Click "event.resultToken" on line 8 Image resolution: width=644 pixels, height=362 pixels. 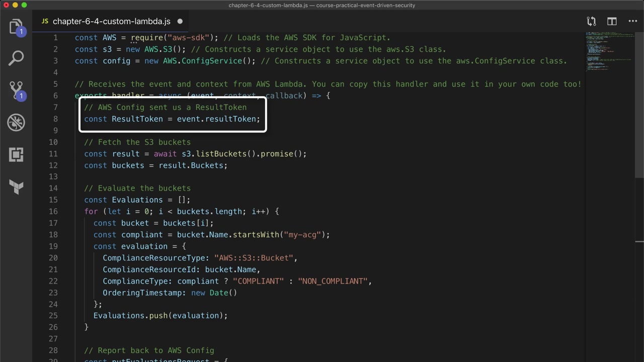[216, 119]
